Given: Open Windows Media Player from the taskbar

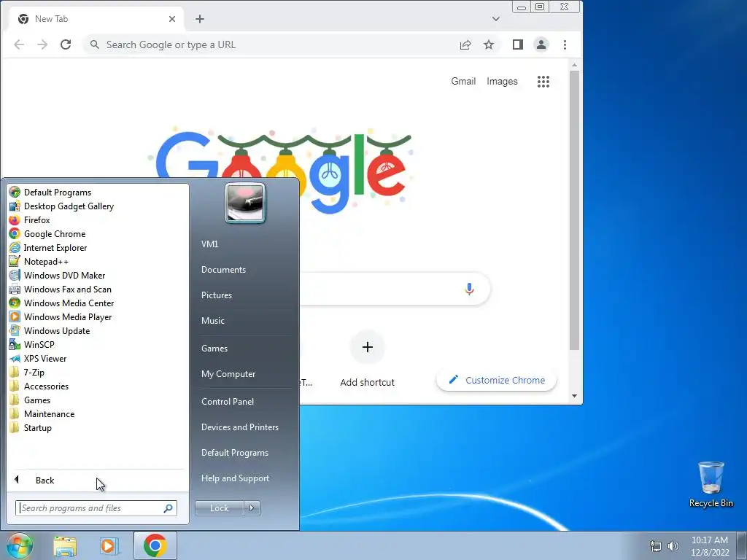Looking at the screenshot, I should click(x=109, y=546).
